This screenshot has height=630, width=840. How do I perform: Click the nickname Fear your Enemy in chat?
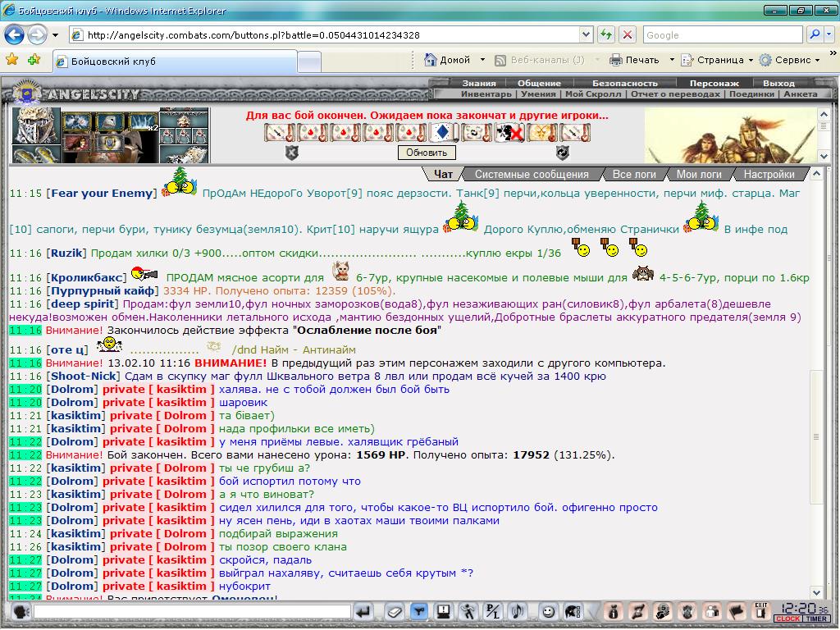tap(102, 194)
